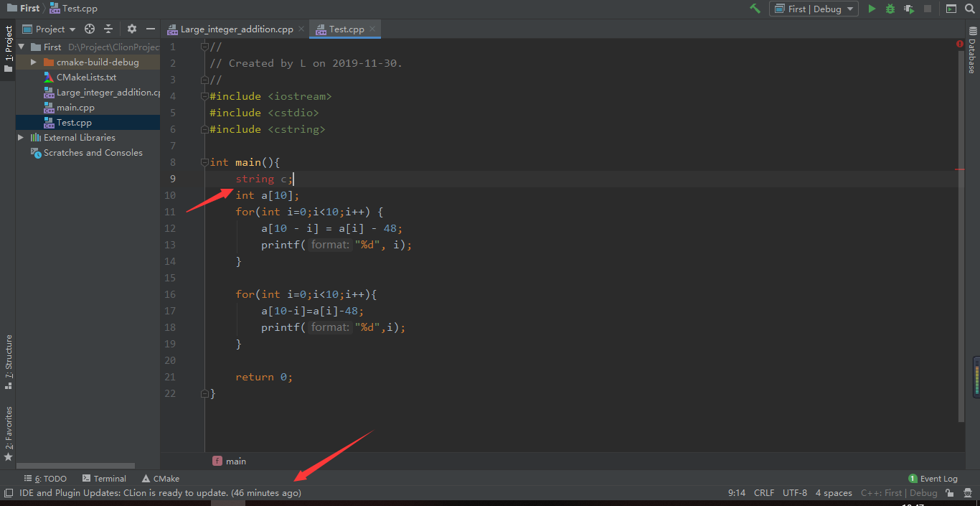Click the fold marker at line 1

click(205, 47)
